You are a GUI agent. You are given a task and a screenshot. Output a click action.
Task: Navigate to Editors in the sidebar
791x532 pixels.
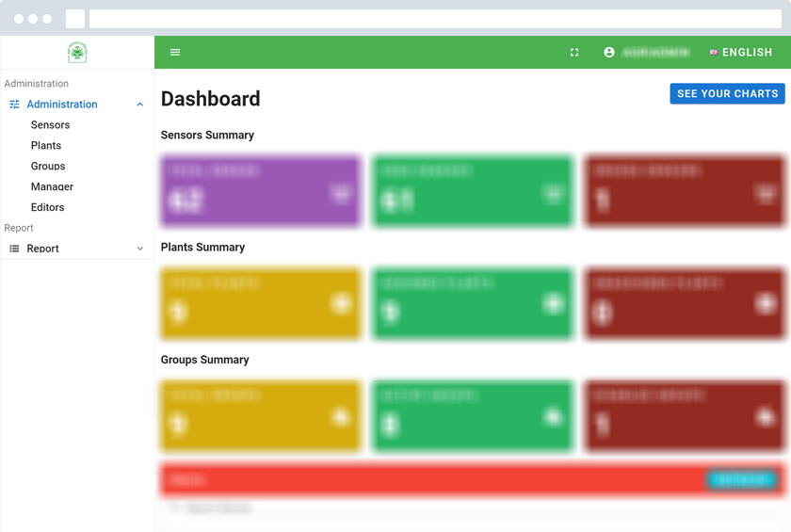(x=48, y=208)
